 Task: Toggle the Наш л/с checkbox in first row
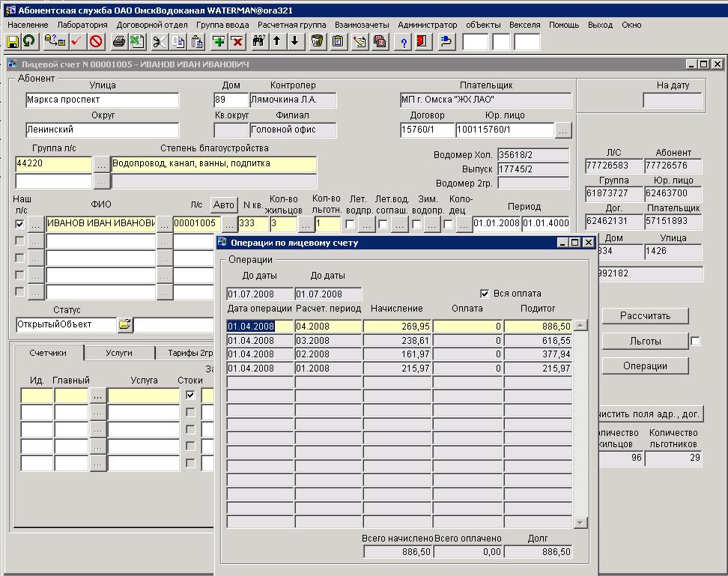pyautogui.click(x=19, y=224)
